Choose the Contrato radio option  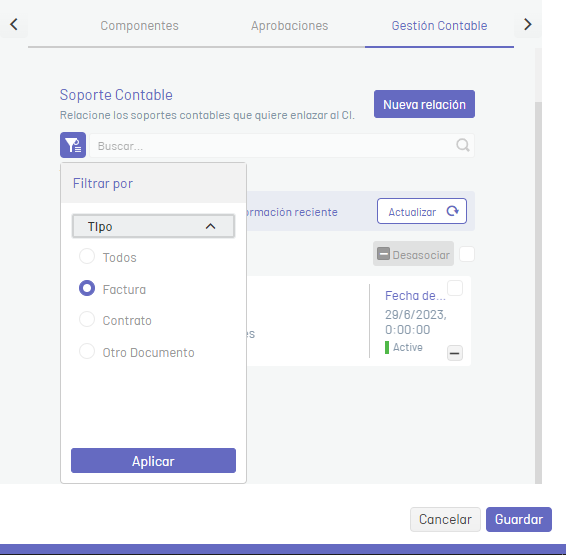click(x=87, y=319)
